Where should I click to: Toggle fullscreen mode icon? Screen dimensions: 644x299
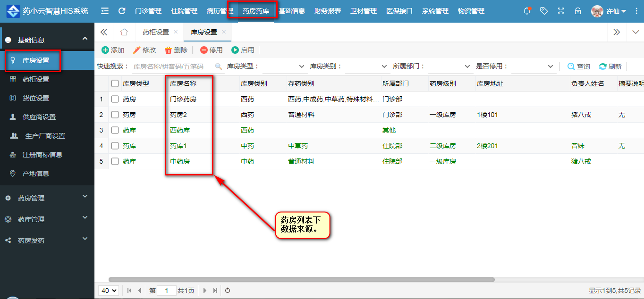[x=561, y=11]
